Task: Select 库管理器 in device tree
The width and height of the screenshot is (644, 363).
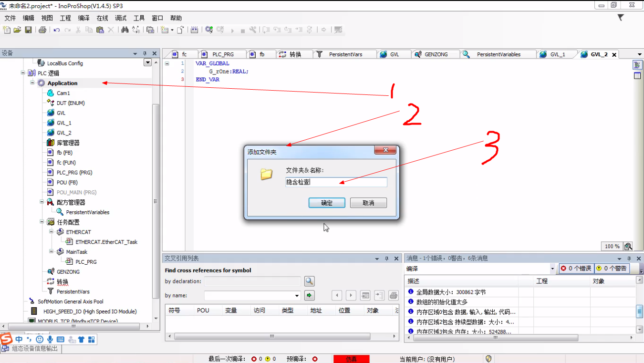Action: [x=68, y=143]
